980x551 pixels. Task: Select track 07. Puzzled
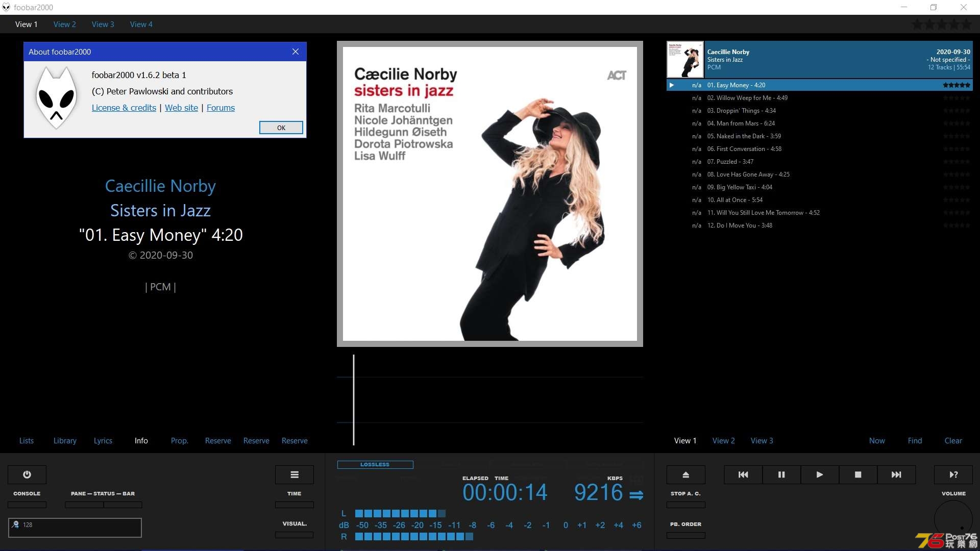(x=820, y=162)
